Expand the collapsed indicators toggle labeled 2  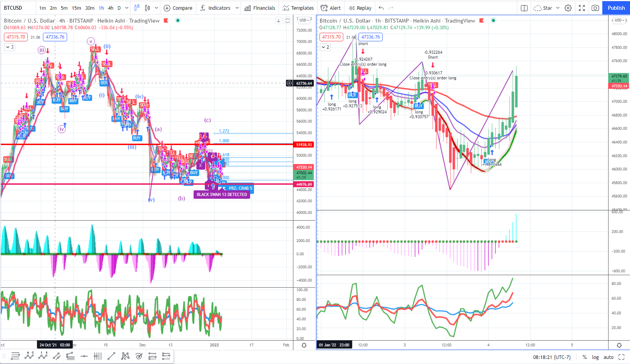point(325,47)
